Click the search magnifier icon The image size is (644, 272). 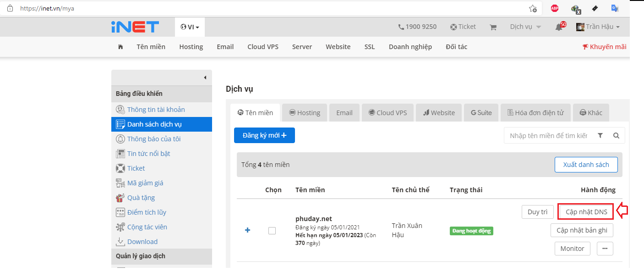616,136
